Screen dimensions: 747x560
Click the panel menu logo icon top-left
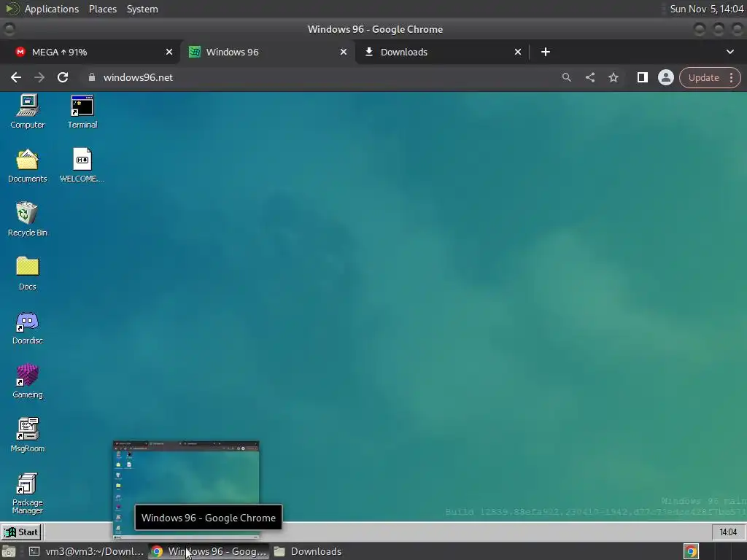coord(12,9)
